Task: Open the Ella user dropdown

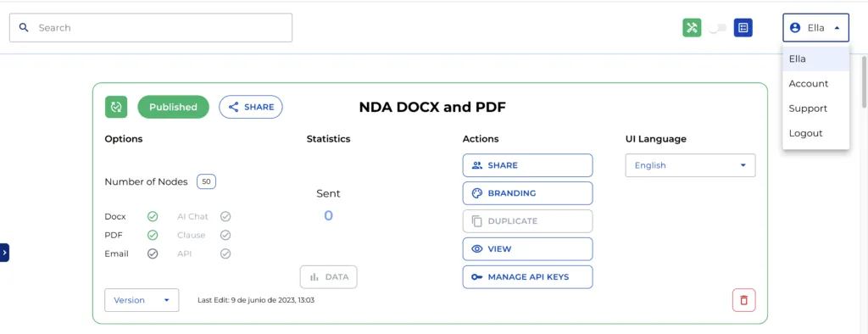Action: click(x=815, y=28)
